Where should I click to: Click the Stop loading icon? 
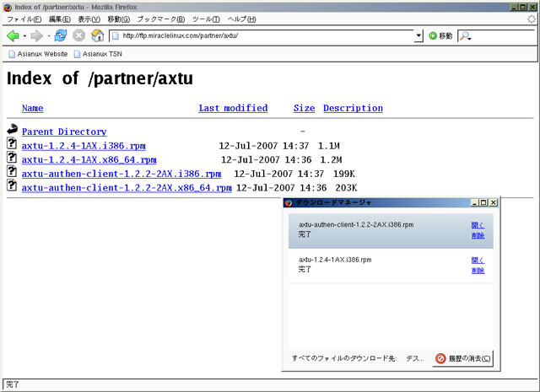pos(79,35)
